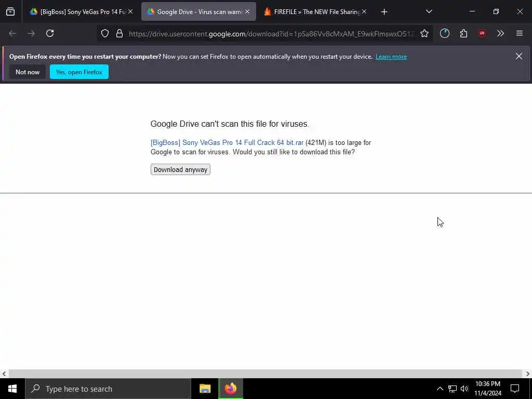Click scrollbar right arrow
The image size is (532, 399).
(x=528, y=374)
